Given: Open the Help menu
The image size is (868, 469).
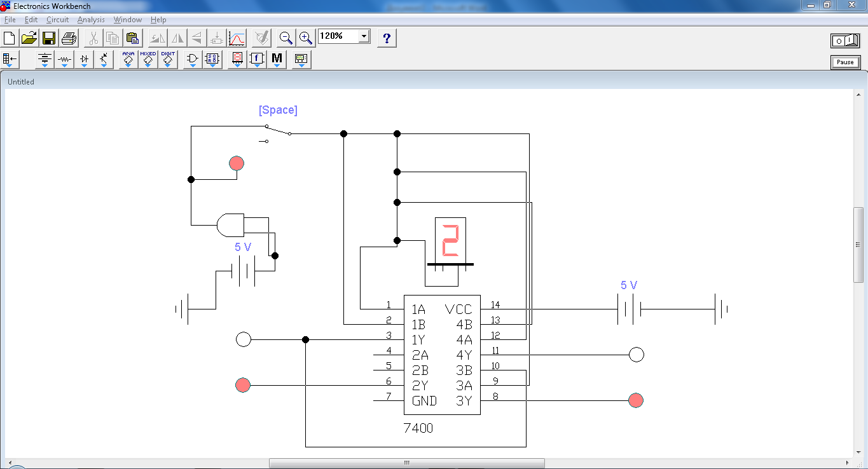Looking at the screenshot, I should coord(158,20).
